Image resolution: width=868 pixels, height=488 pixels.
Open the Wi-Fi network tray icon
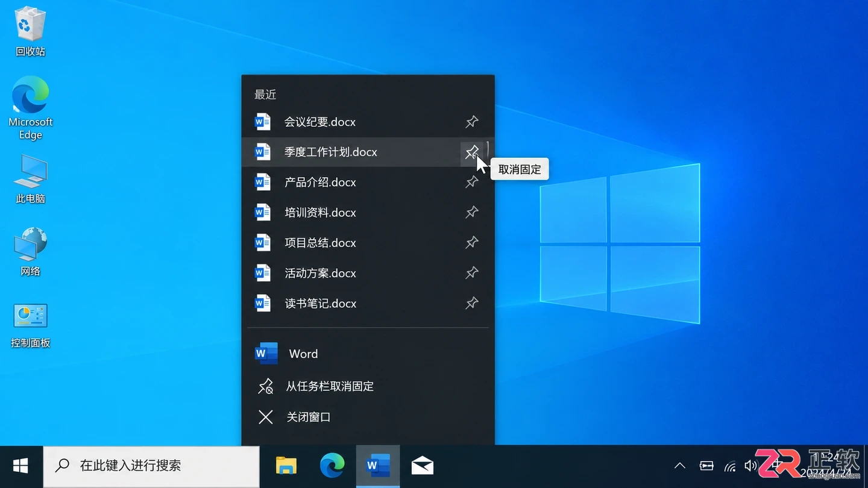(x=730, y=466)
